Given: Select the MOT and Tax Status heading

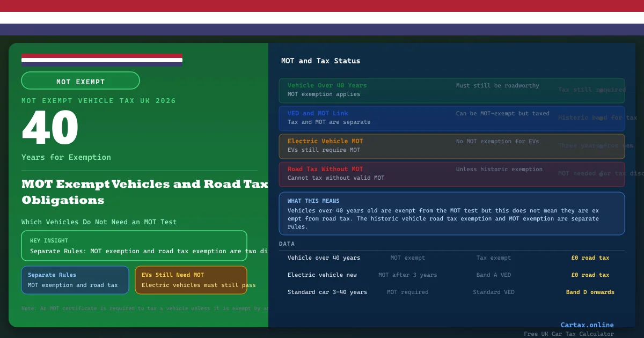Looking at the screenshot, I should (320, 61).
